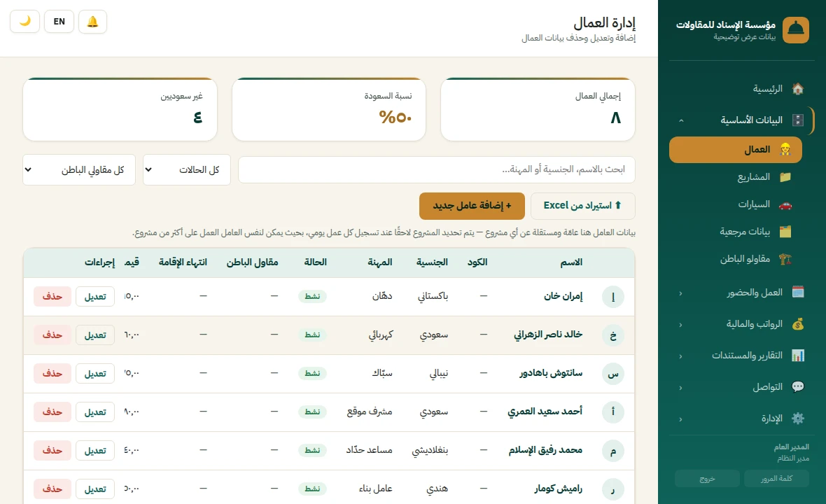Edit أحمد سعيد العمري with تعديل
826x504 pixels.
click(95, 412)
